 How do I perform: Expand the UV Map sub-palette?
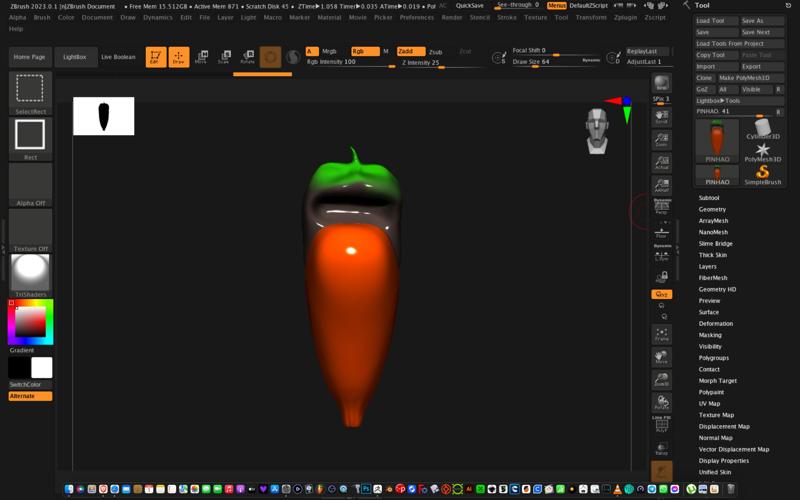pos(709,404)
